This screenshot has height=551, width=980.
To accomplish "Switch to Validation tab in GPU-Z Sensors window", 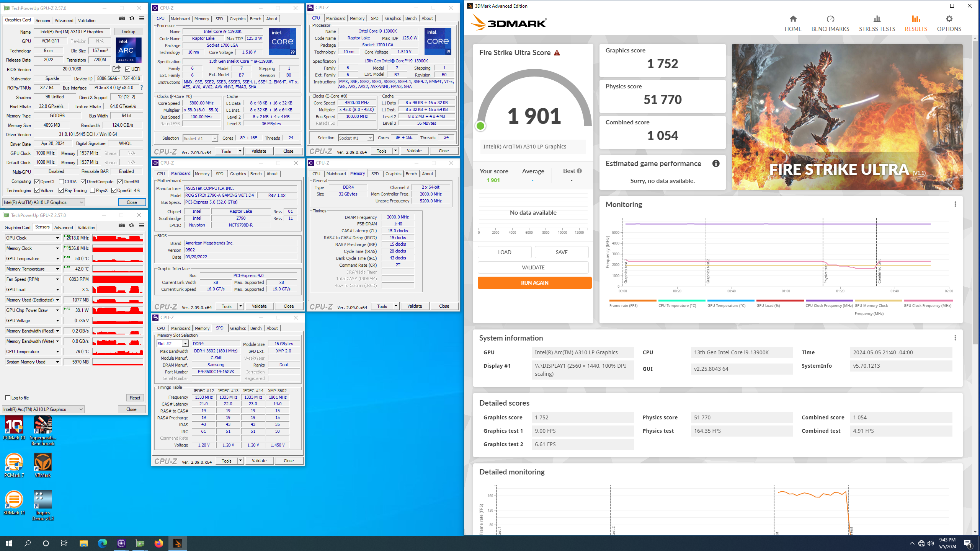I will point(86,228).
